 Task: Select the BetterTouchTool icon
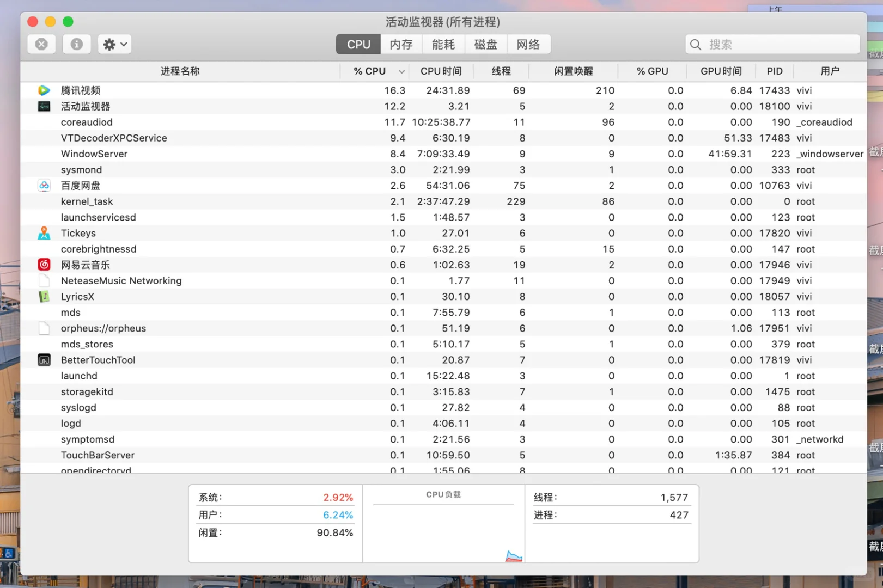click(44, 359)
